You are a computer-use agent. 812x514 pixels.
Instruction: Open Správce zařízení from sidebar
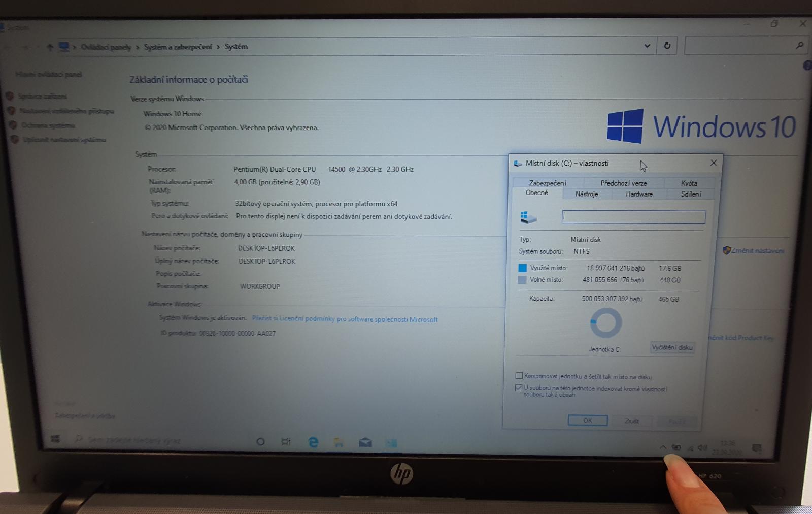click(x=42, y=96)
